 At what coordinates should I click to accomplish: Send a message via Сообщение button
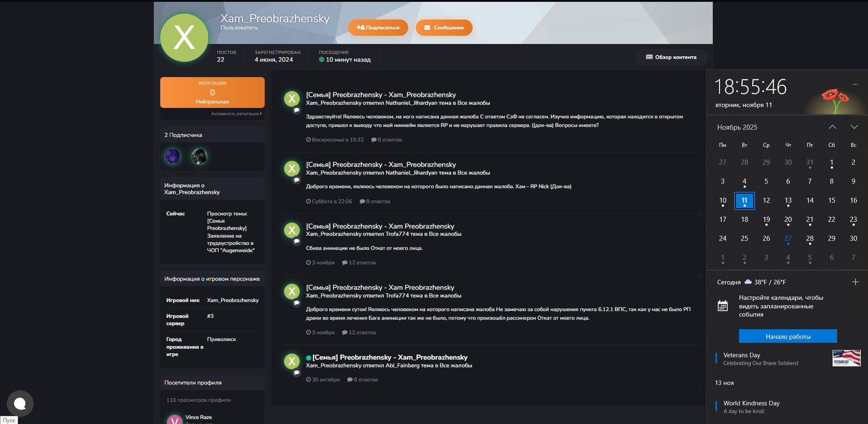click(x=444, y=28)
